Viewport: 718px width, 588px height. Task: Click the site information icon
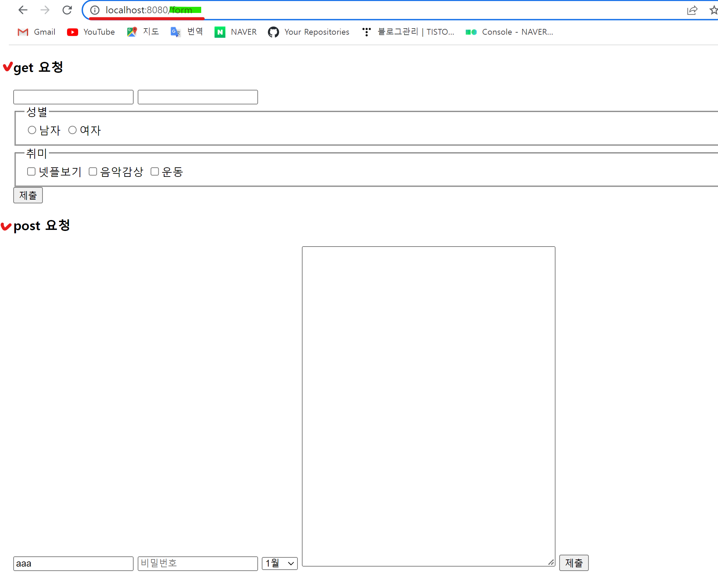pos(95,10)
